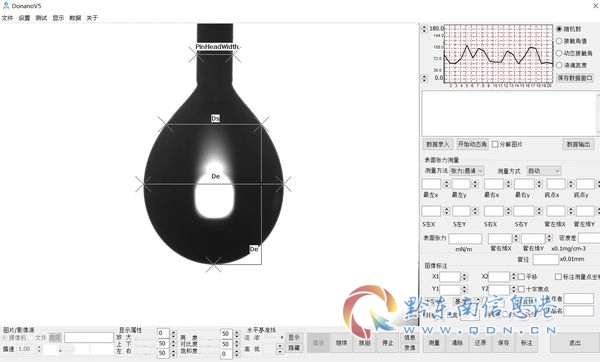Click the 帧速 slider at bottom left
600x362 pixels.
59,349
